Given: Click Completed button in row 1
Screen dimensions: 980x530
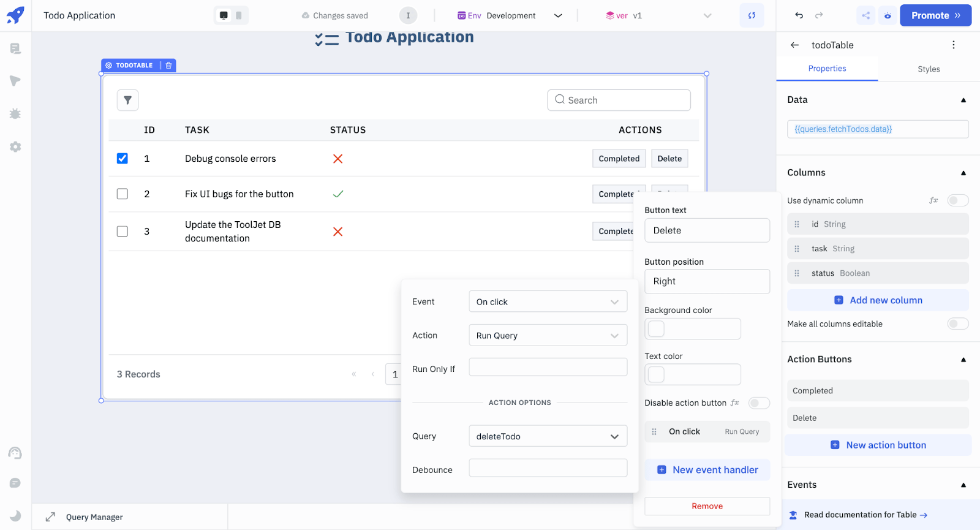Looking at the screenshot, I should point(619,158).
